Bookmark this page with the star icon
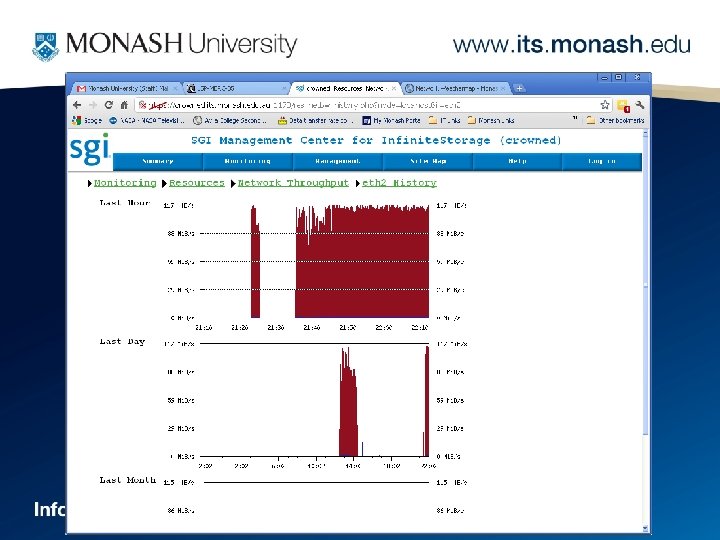 [x=605, y=105]
